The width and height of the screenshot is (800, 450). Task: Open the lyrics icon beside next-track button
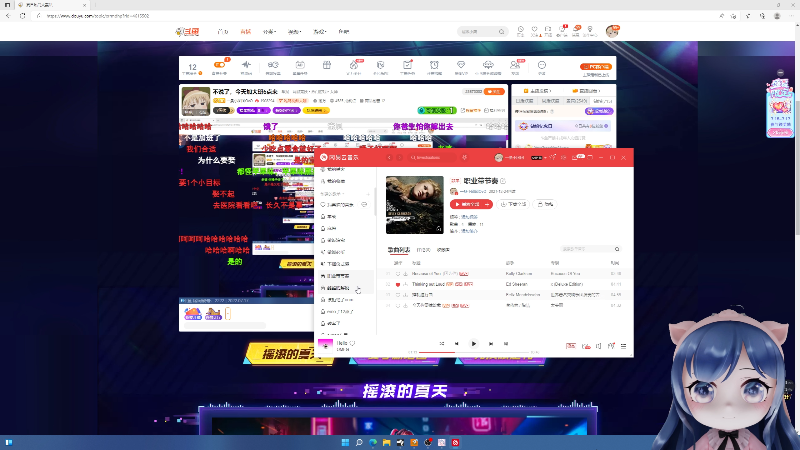point(506,344)
